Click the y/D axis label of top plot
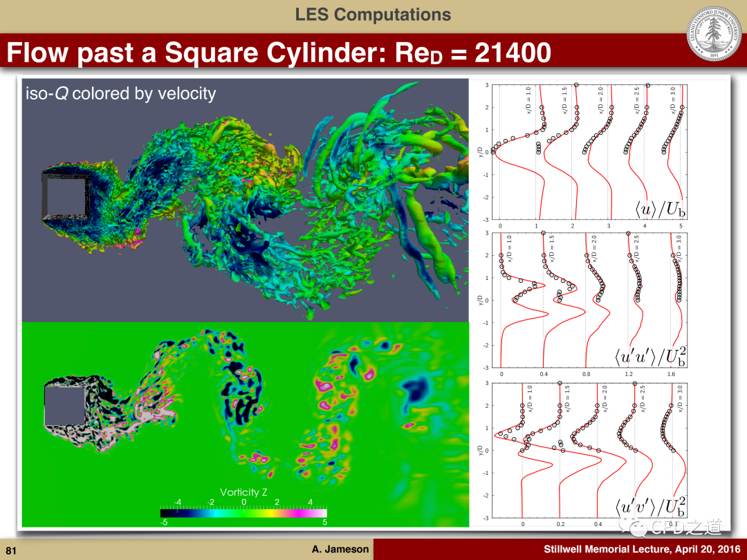The width and height of the screenshot is (747, 560). pyautogui.click(x=481, y=151)
